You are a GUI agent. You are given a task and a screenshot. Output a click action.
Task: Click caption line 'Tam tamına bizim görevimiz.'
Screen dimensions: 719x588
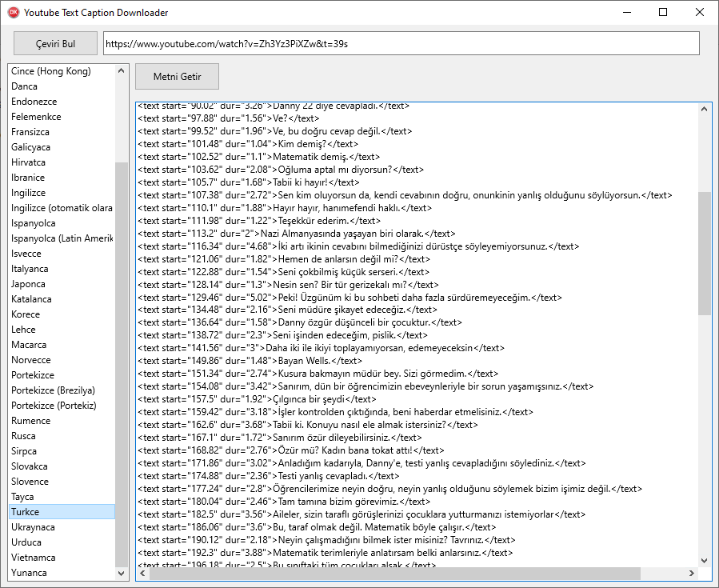284,502
